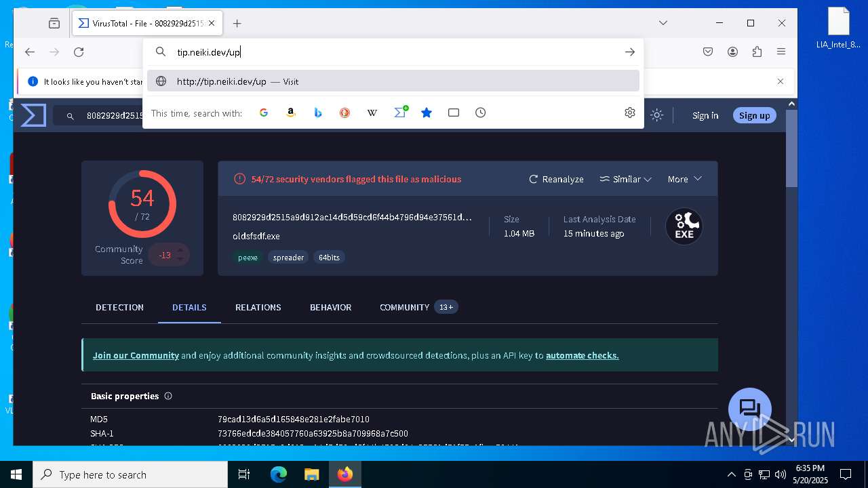Click the Firefox View icon
The width and height of the screenshot is (868, 488).
click(x=54, y=23)
